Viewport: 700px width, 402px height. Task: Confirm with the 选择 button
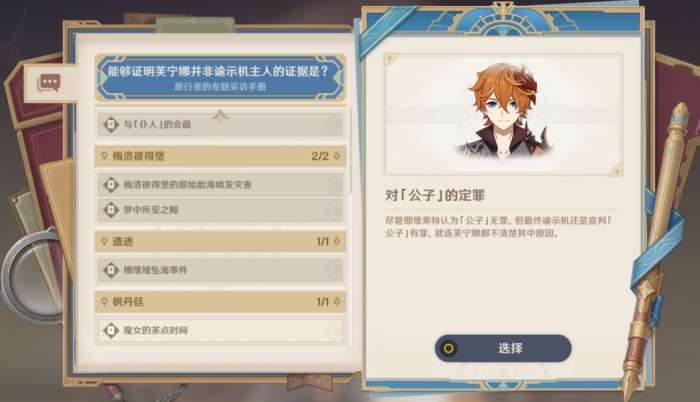tap(503, 348)
